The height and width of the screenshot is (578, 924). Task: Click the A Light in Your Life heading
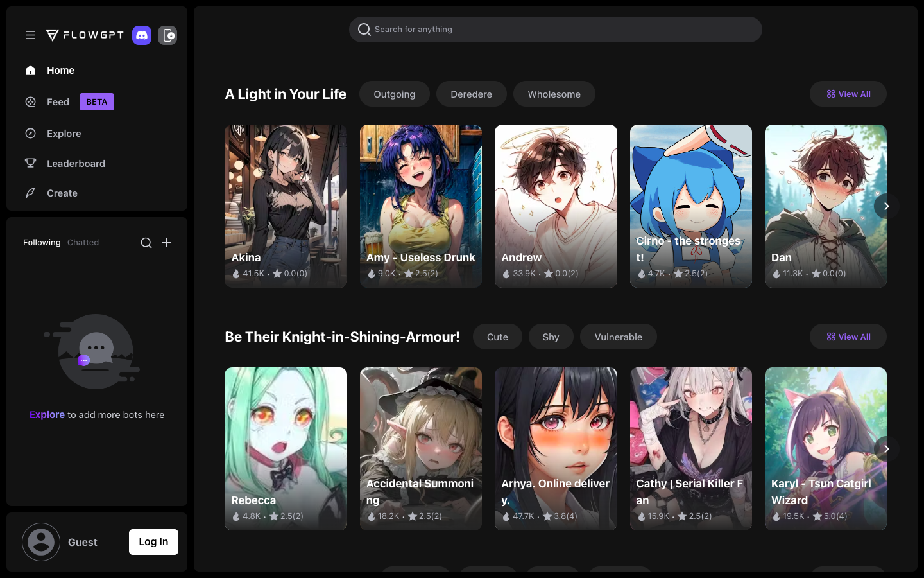click(x=286, y=94)
